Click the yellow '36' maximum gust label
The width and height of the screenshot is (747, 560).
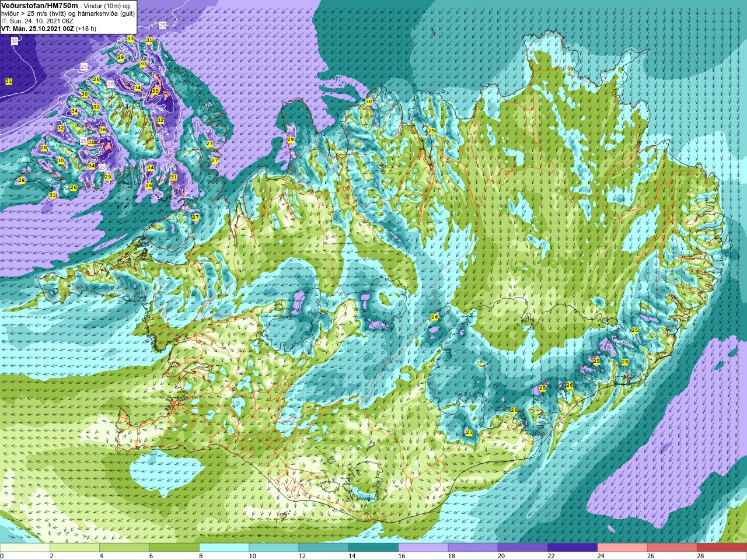click(x=103, y=129)
